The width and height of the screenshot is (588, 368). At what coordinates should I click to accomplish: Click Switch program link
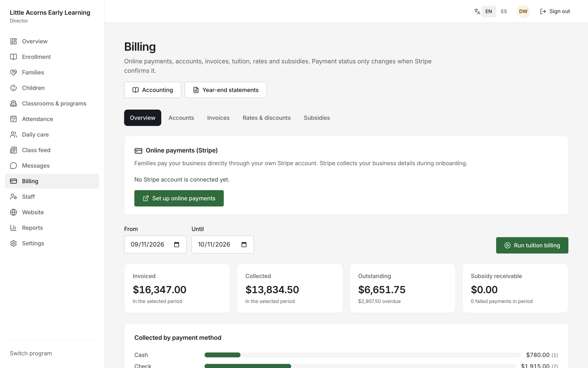[31, 353]
